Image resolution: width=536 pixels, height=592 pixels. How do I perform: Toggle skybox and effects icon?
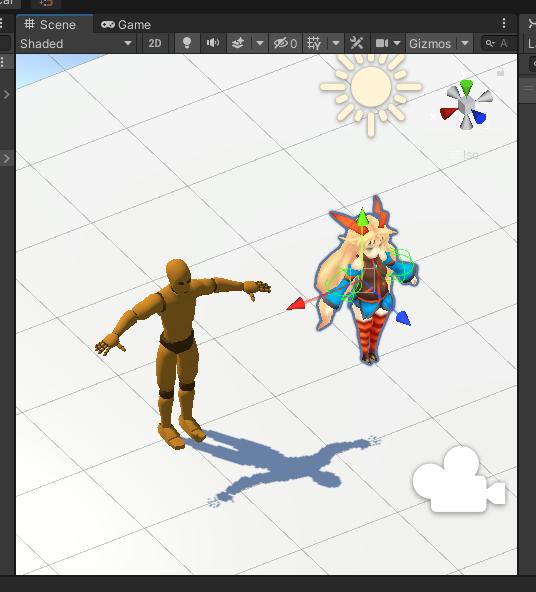pos(238,43)
